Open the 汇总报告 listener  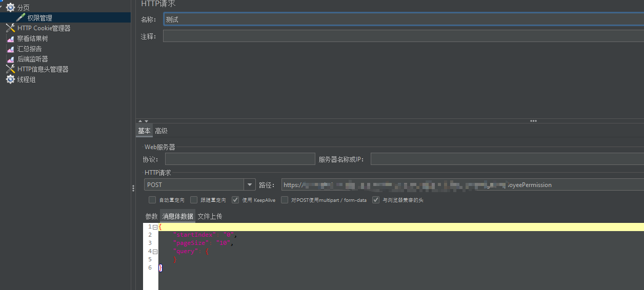(30, 49)
